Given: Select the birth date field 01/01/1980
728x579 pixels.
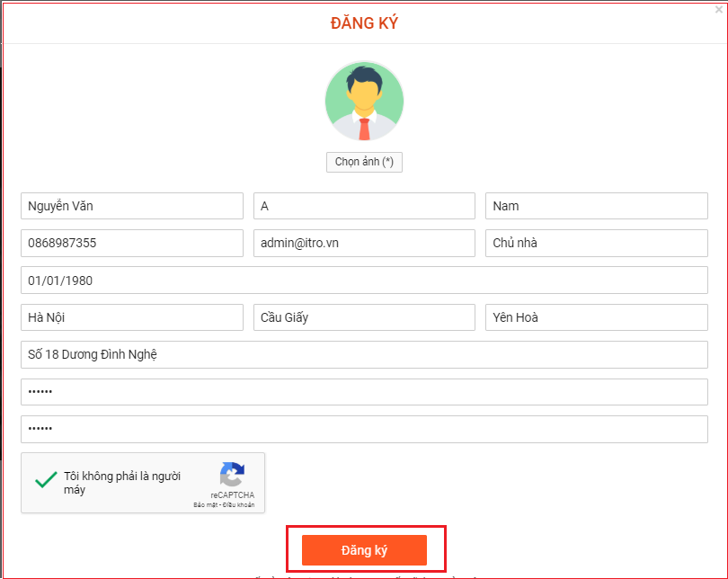Looking at the screenshot, I should [364, 281].
